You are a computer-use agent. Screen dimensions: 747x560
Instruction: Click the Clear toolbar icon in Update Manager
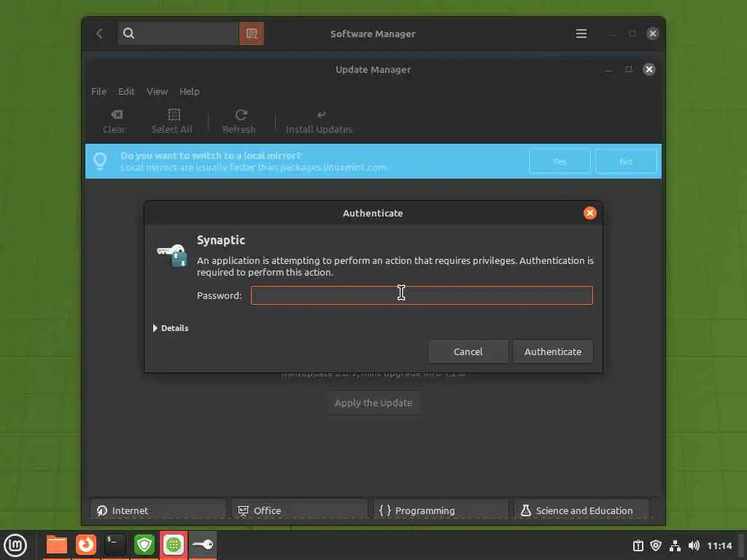[115, 122]
